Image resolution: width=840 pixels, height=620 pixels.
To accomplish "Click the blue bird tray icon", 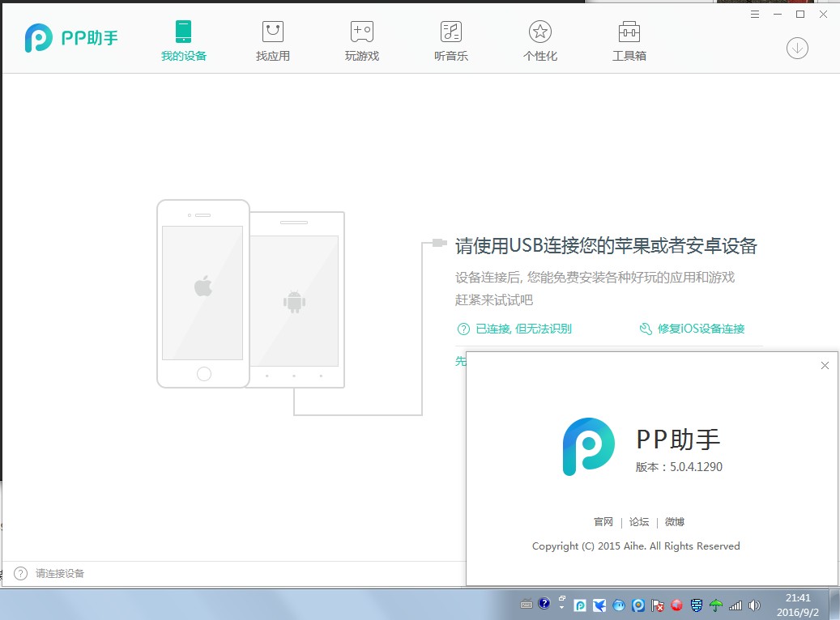I will tap(599, 605).
